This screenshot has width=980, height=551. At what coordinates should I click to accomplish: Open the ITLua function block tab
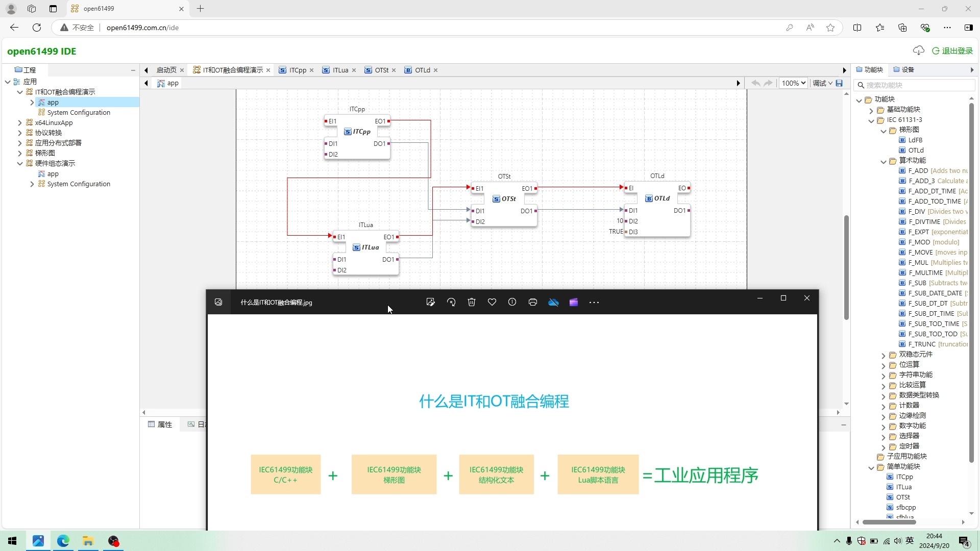click(x=340, y=70)
